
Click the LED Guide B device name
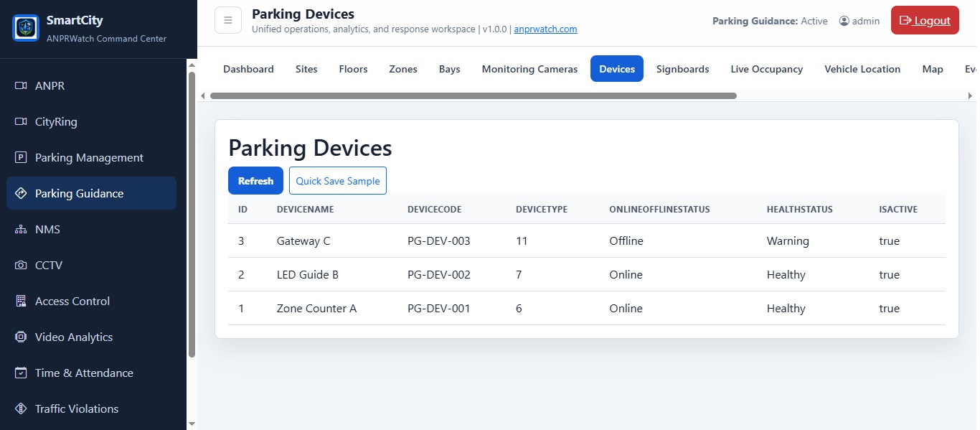pyautogui.click(x=308, y=275)
